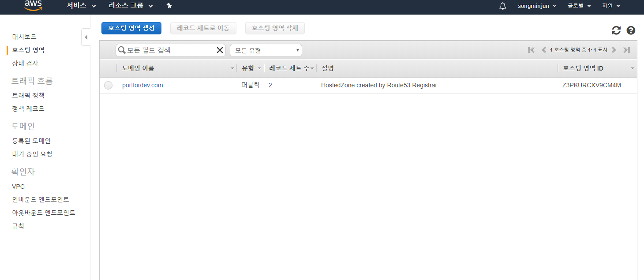The height and width of the screenshot is (280, 644).
Task: Open 트래픽 정책 in sidebar
Action: tap(28, 95)
